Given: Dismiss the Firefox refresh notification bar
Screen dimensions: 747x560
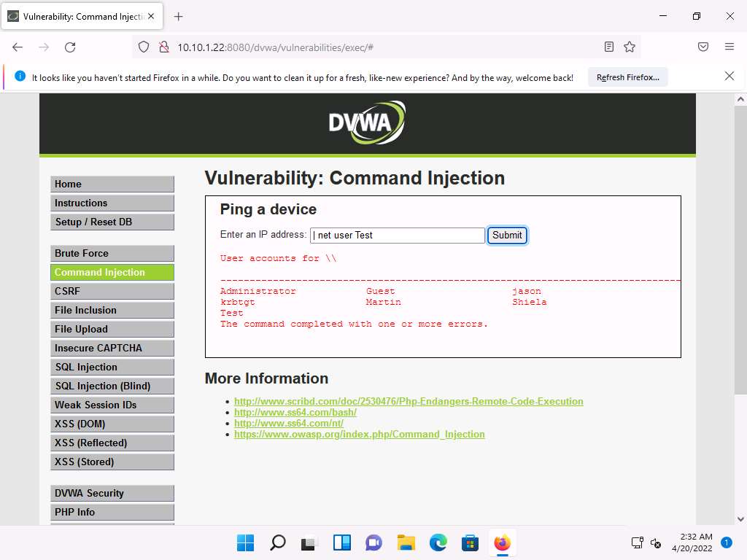Looking at the screenshot, I should pyautogui.click(x=729, y=76).
